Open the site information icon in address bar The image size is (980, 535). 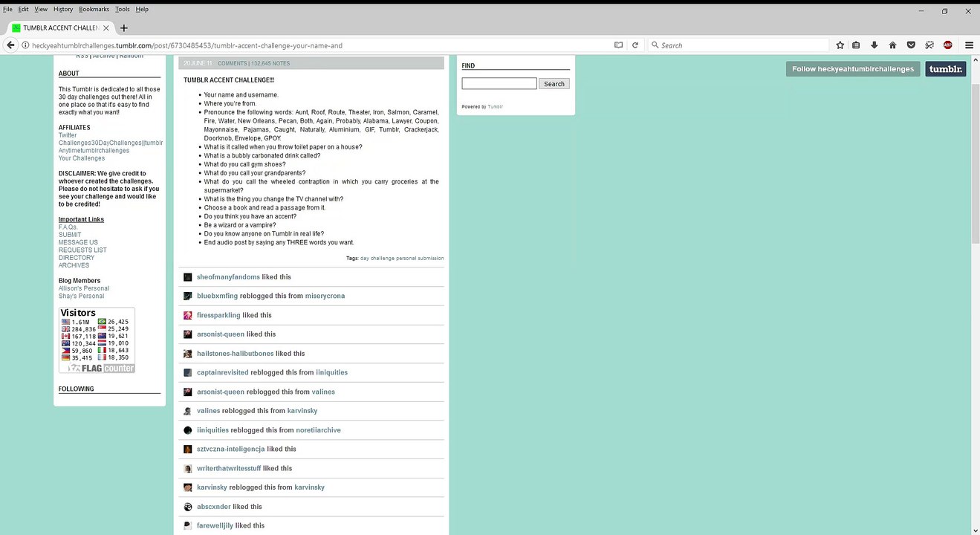pyautogui.click(x=26, y=45)
